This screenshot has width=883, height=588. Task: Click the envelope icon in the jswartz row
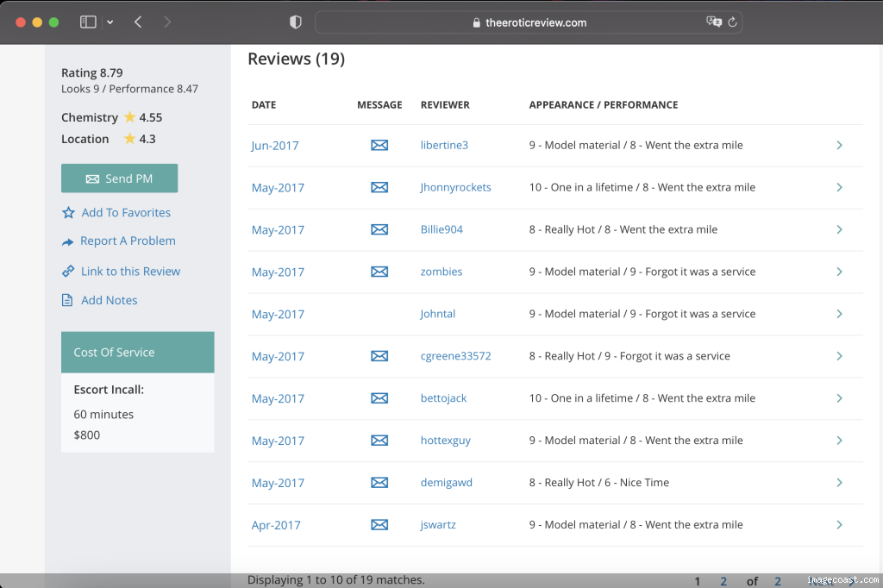click(379, 525)
